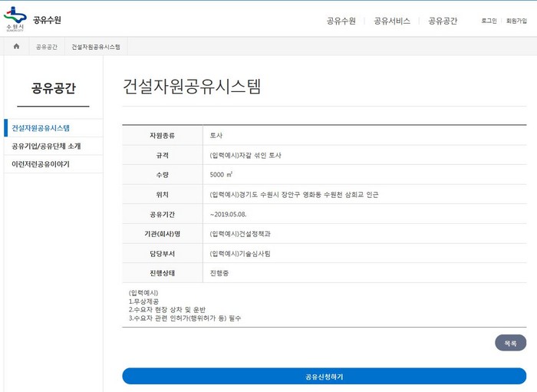The image size is (537, 392).
Task: Open 건설자원공유시스템 in the left sidebar
Action: 41,128
